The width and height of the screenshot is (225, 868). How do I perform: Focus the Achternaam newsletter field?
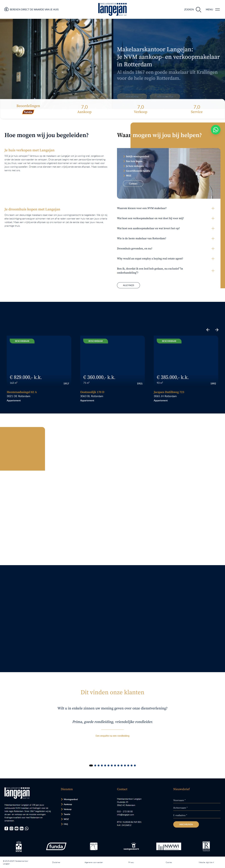click(197, 808)
